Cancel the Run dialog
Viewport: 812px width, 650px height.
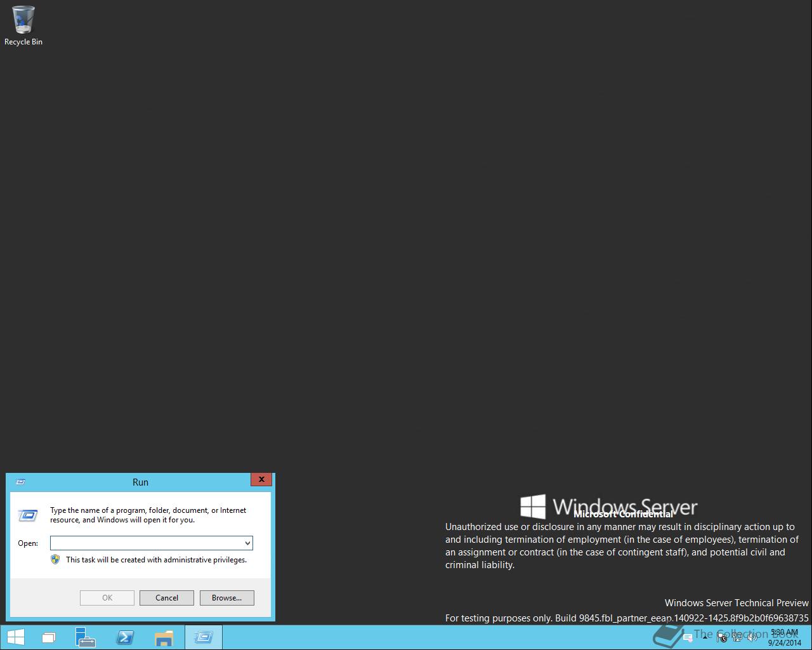point(167,598)
